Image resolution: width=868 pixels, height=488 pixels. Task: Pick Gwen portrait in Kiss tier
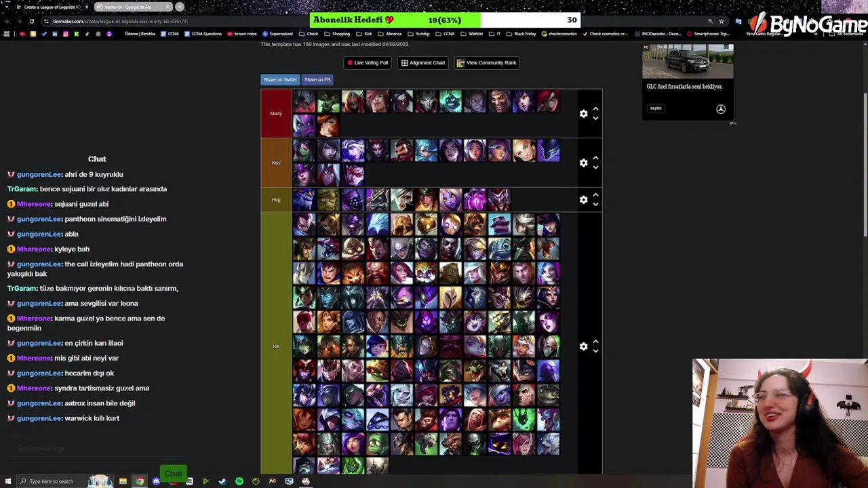coord(426,150)
